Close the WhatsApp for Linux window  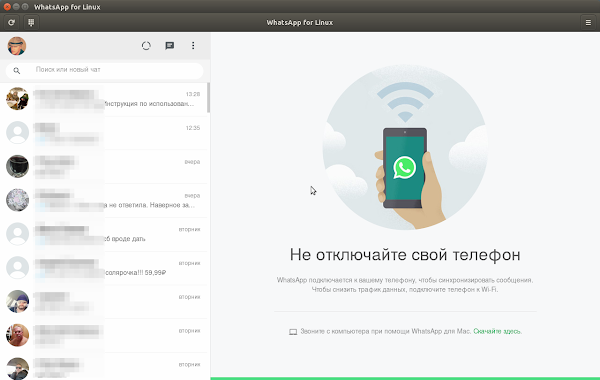tap(7, 7)
